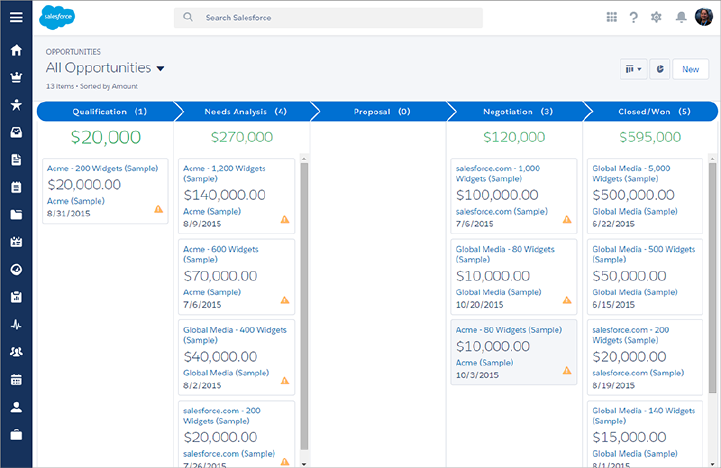Viewport: 721px width, 468px height.
Task: Click the Needs Analysis column scrollbar
Action: tap(304, 300)
